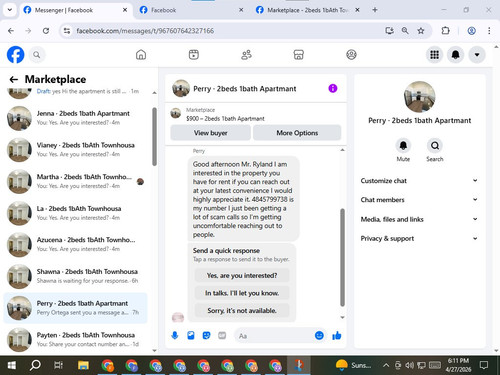This screenshot has height=375, width=500.
Task: Open Payten - 2beds 1bAth Townhousa chat
Action: tap(75, 339)
